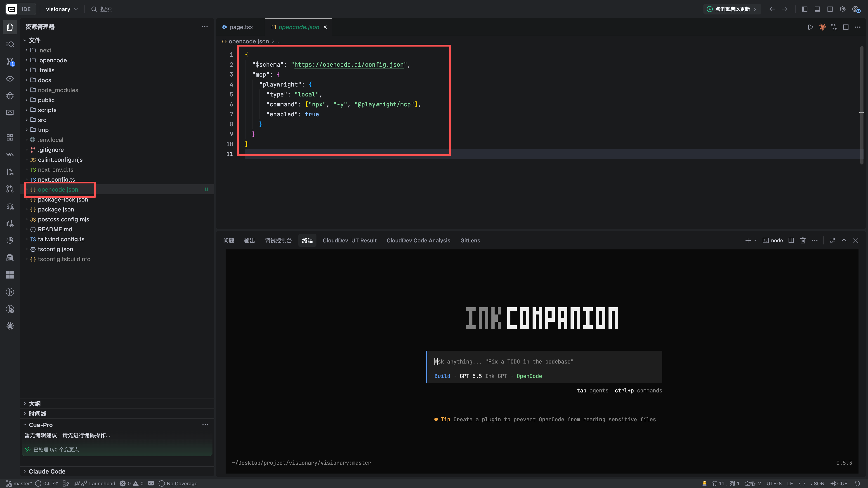Screen dimensions: 868x488
Task: Open CloudDev Code Analysis tab
Action: [x=418, y=240]
